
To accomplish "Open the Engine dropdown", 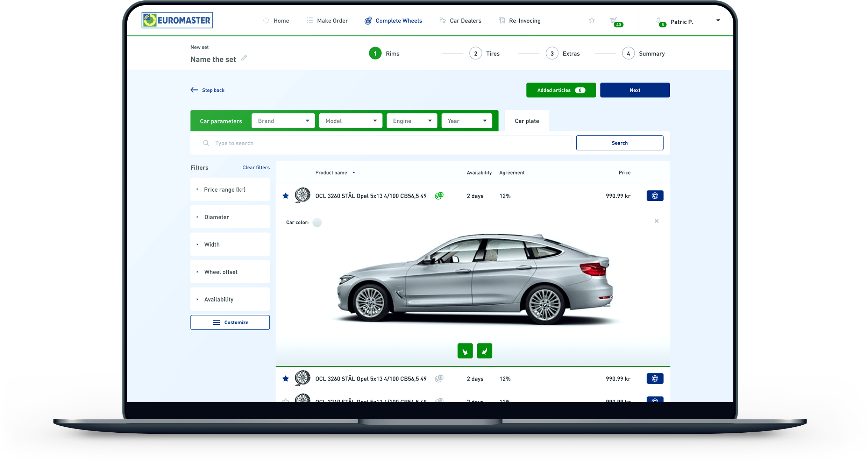I will click(x=412, y=121).
